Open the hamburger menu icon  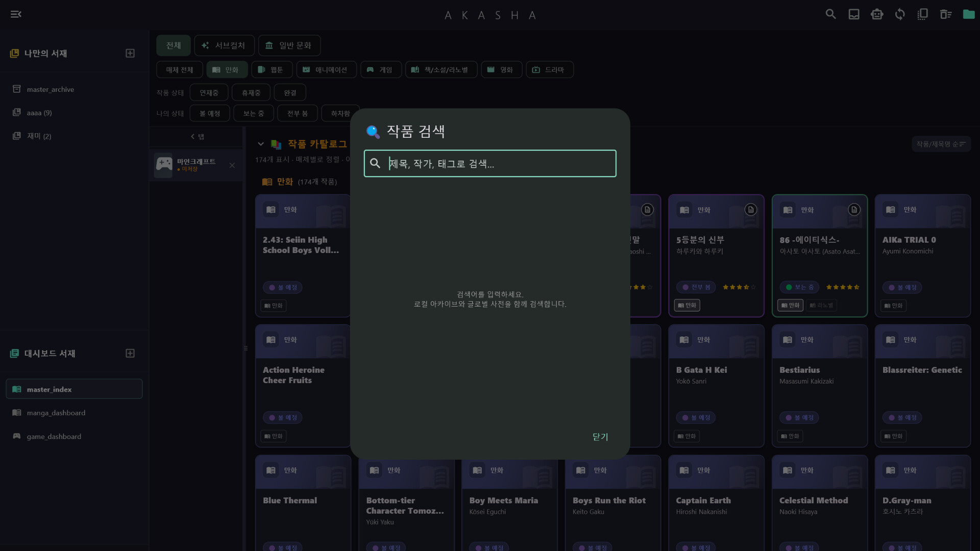[16, 14]
